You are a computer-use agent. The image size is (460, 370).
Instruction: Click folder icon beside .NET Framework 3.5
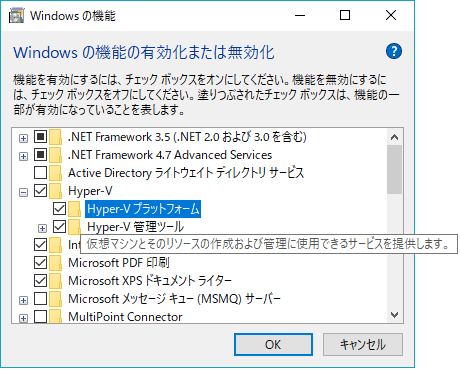tap(55, 137)
